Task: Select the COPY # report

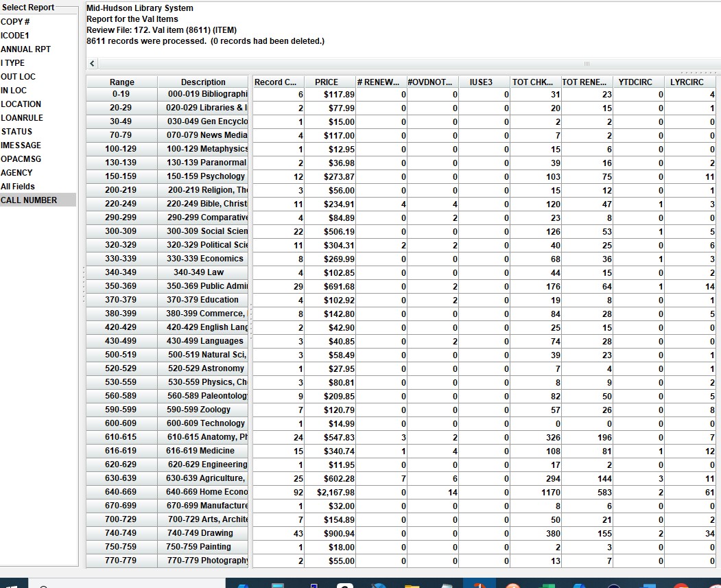Action: tap(38, 21)
